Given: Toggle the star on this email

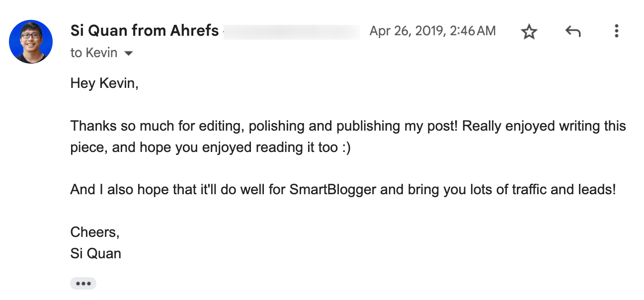Looking at the screenshot, I should tap(529, 31).
